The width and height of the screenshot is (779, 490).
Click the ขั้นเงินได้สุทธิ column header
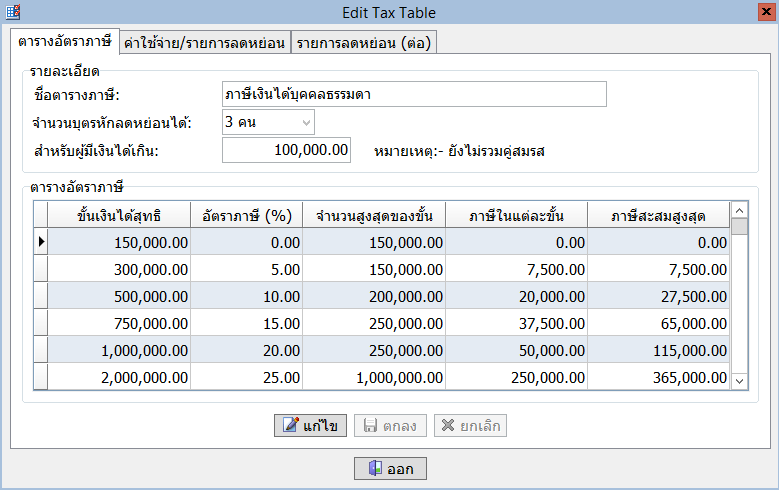[x=119, y=215]
